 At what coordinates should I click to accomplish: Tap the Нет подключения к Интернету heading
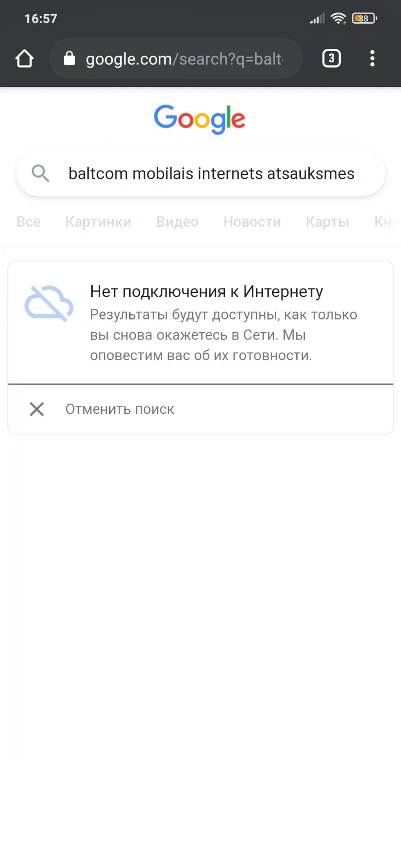point(206,292)
